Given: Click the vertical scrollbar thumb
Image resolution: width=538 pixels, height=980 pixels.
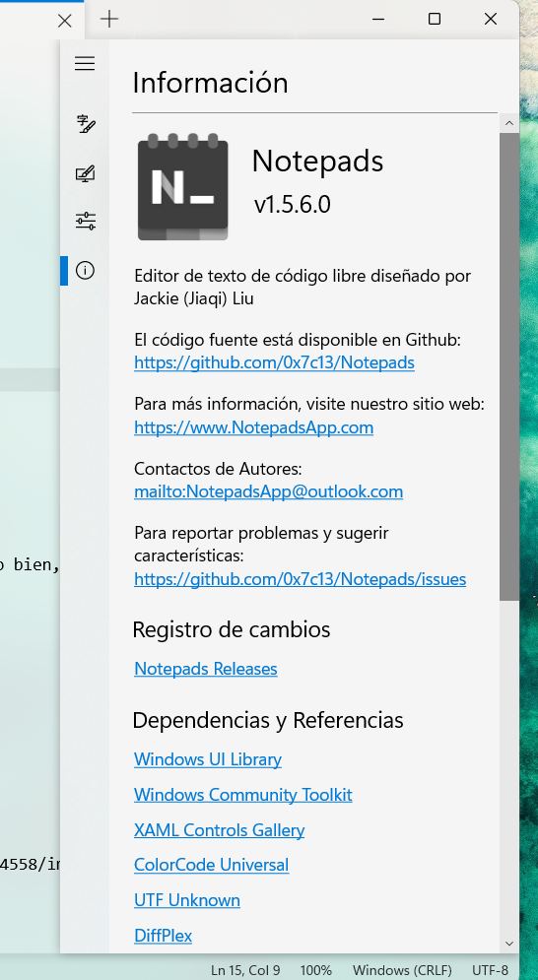Looking at the screenshot, I should point(508,366).
